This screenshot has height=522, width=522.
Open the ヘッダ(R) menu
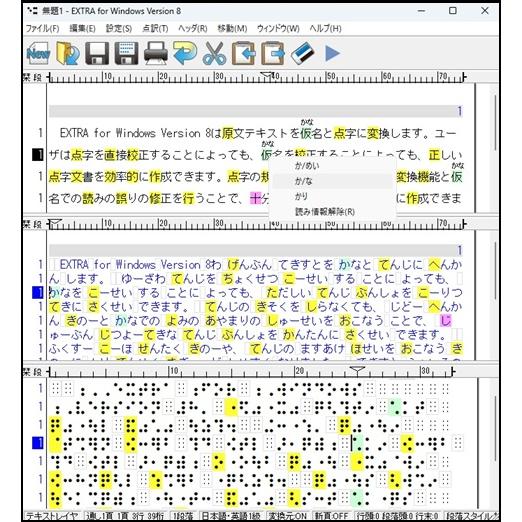[193, 29]
